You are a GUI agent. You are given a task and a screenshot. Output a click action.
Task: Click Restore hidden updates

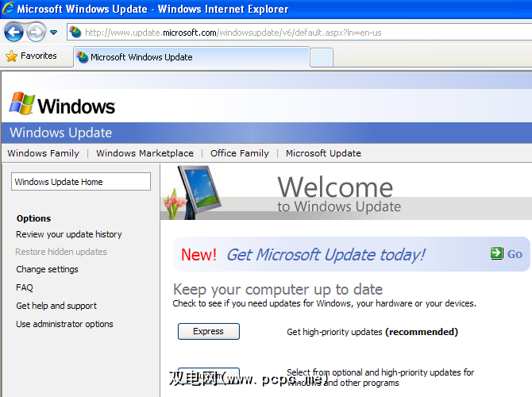click(x=61, y=252)
